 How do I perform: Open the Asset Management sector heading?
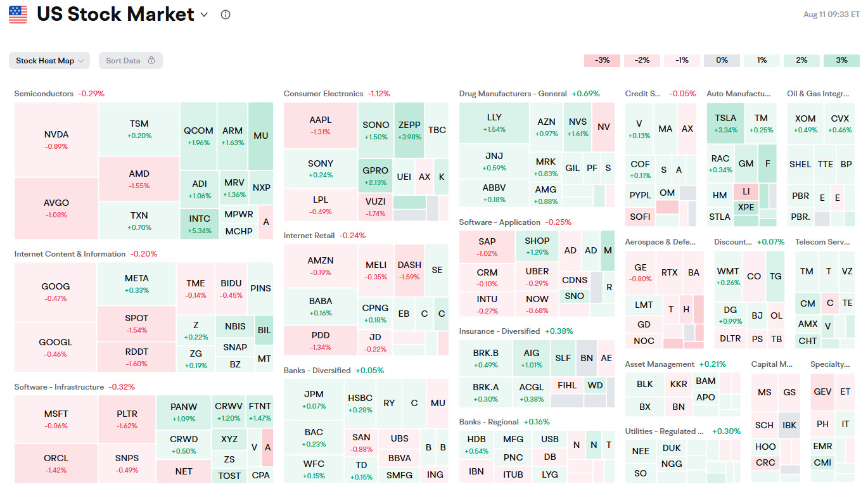[660, 364]
